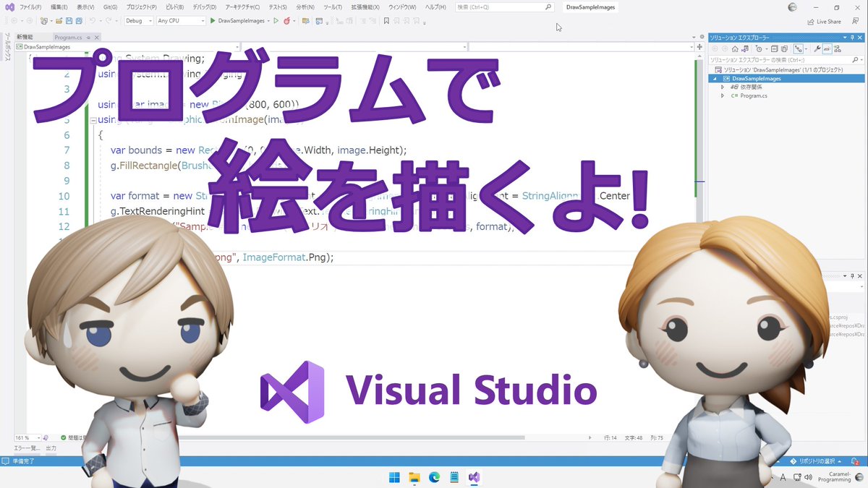The height and width of the screenshot is (488, 868).
Task: Open Properties wrench icon in Solution Explorer
Action: click(817, 49)
